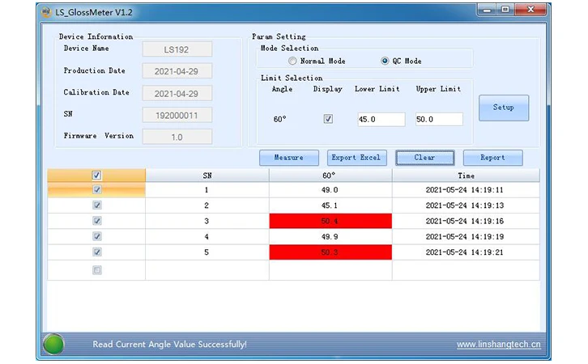Image resolution: width=588 pixels, height=364 pixels.
Task: Click the Measure button
Action: click(x=289, y=158)
